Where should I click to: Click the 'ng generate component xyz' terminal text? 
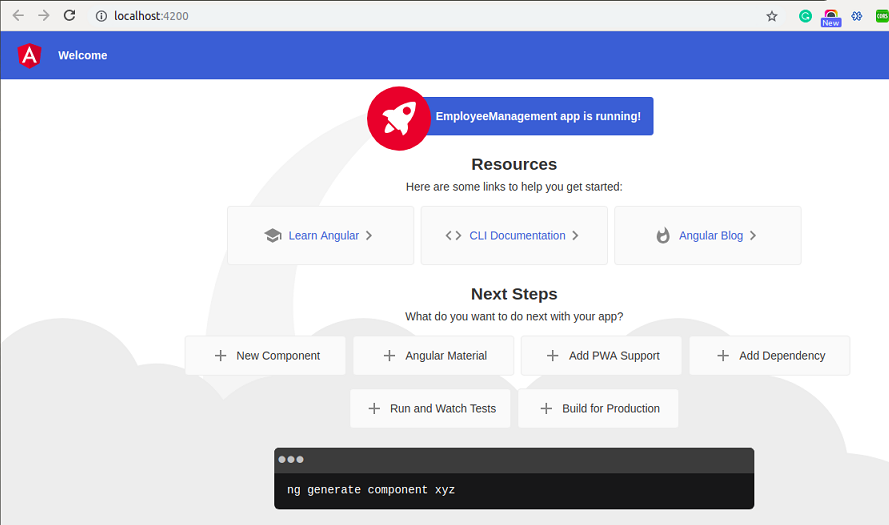pos(371,489)
